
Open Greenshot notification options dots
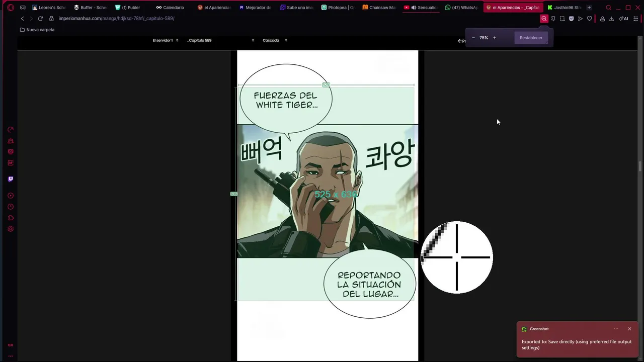(616, 329)
